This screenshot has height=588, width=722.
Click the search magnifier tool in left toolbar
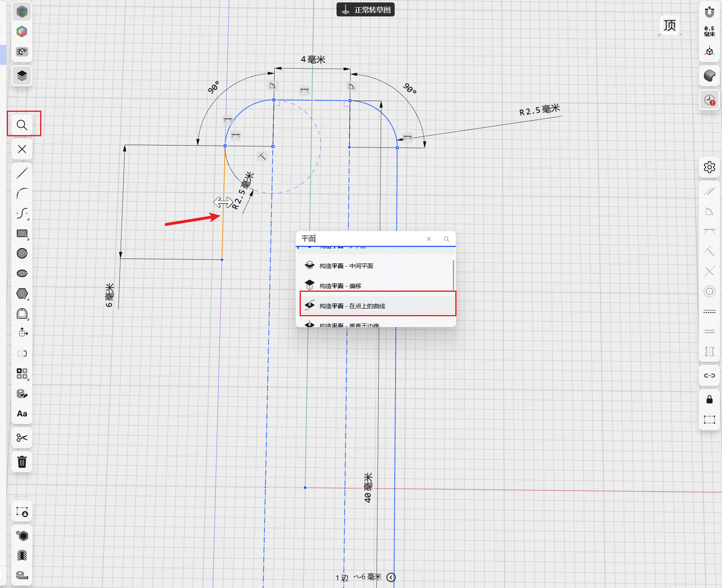point(22,125)
